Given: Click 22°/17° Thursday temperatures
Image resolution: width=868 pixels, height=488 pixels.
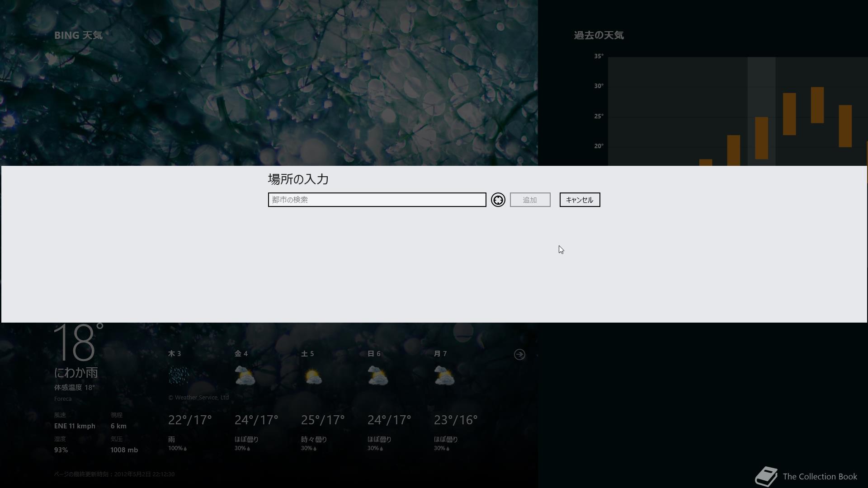Looking at the screenshot, I should (190, 420).
